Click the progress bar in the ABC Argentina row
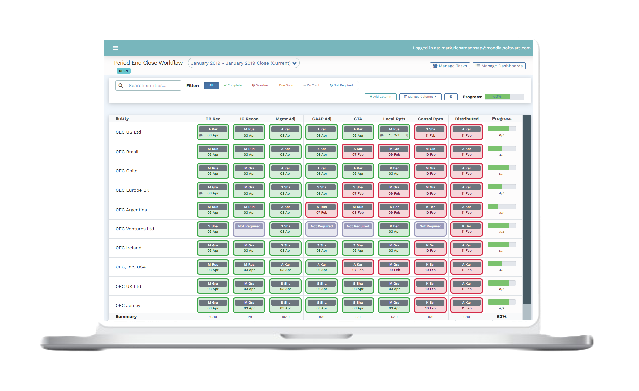Screen dimensions: 639x391 [x=502, y=206]
